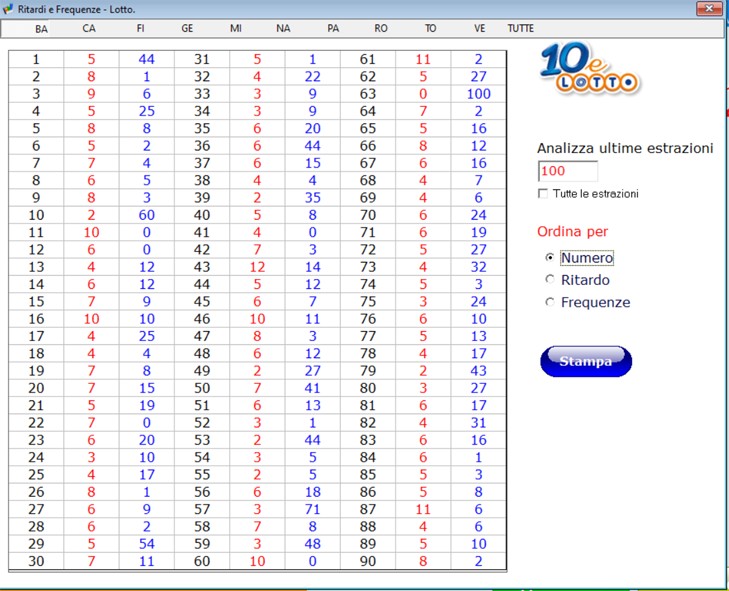Open the TUTTE tab

pos(521,28)
